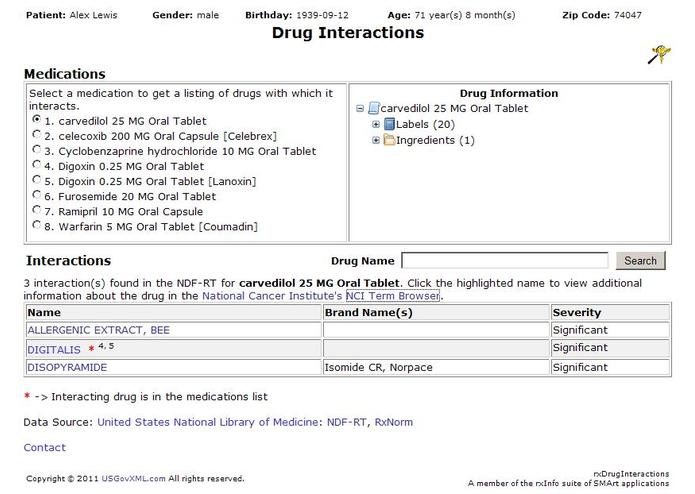This screenshot has height=494, width=695.
Task: Click the carvedilol document icon in Drug Information
Action: (x=374, y=108)
